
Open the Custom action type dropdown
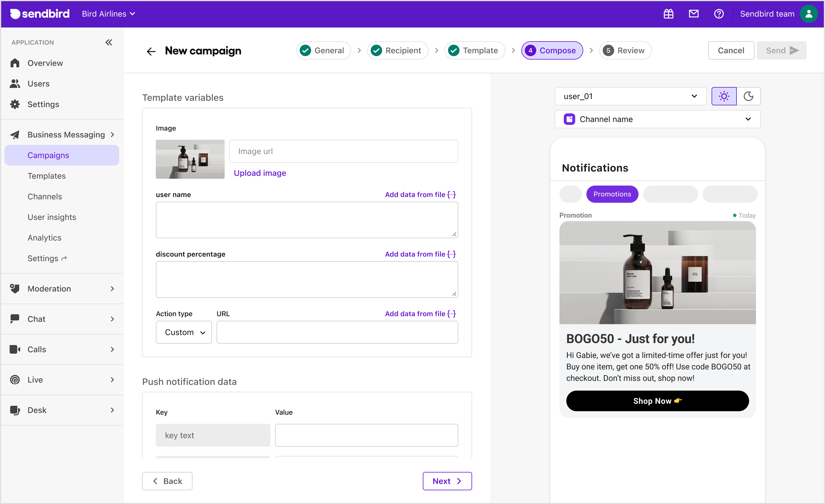click(x=184, y=332)
